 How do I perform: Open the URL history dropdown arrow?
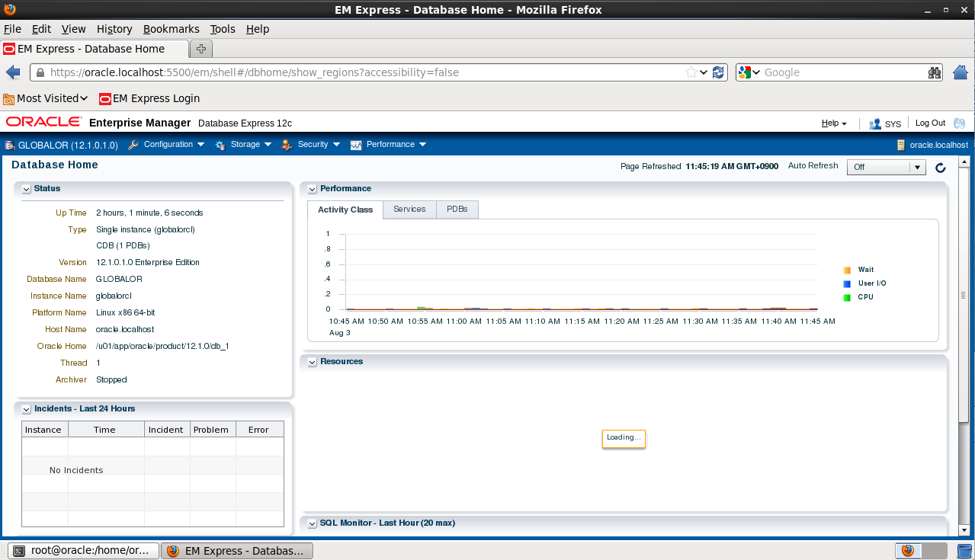coord(704,72)
